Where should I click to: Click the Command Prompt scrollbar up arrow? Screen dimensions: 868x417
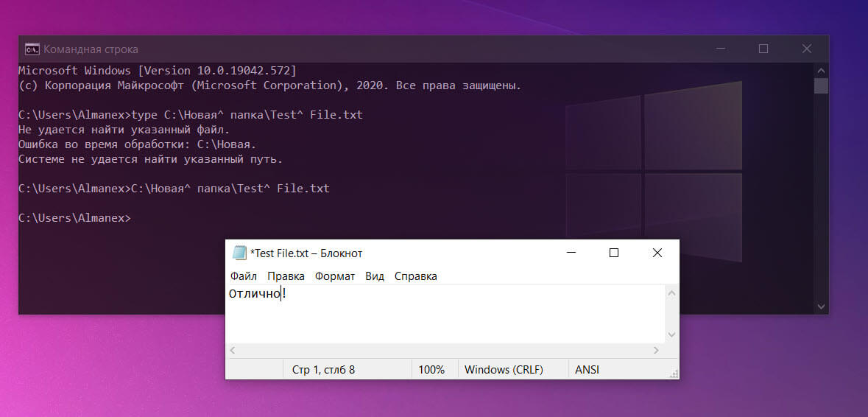822,70
